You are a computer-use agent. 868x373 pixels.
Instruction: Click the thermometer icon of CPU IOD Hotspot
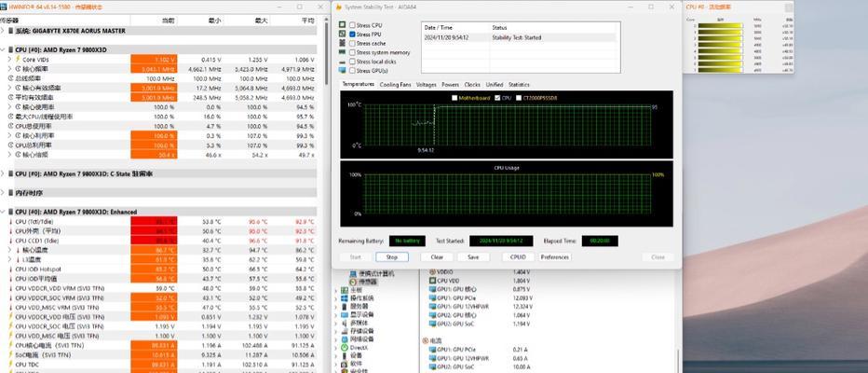click(x=10, y=269)
